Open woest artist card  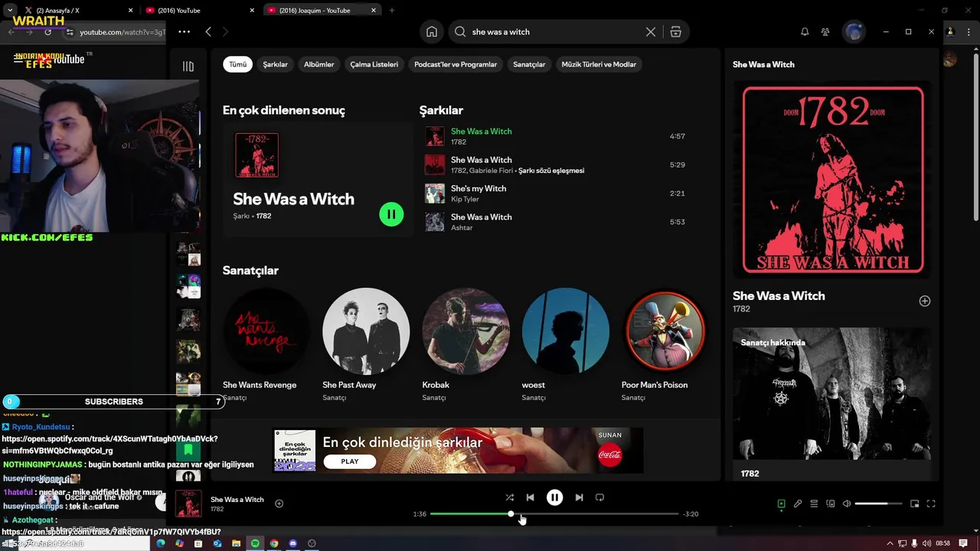pyautogui.click(x=565, y=344)
